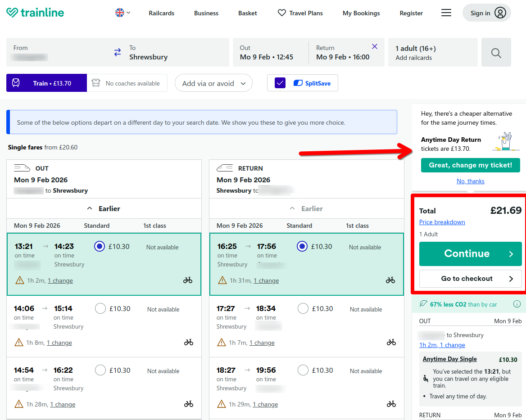526x420 pixels.
Task: Open the Business menu item
Action: tap(206, 13)
